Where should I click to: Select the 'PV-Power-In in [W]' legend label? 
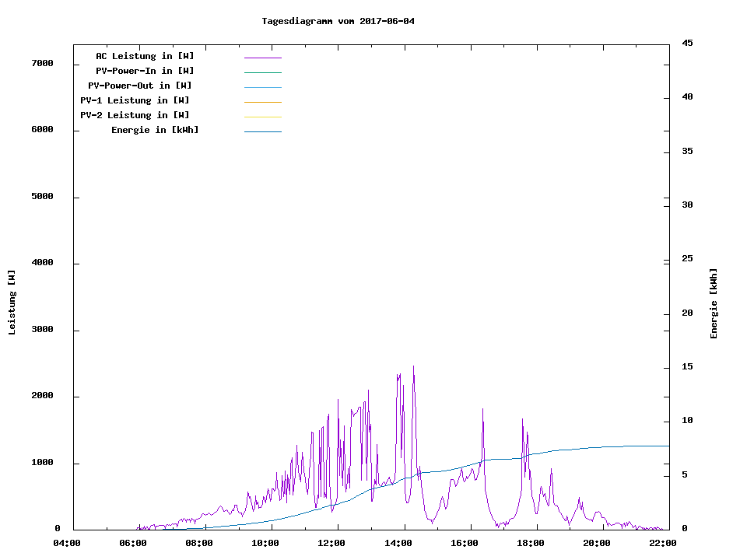[145, 71]
